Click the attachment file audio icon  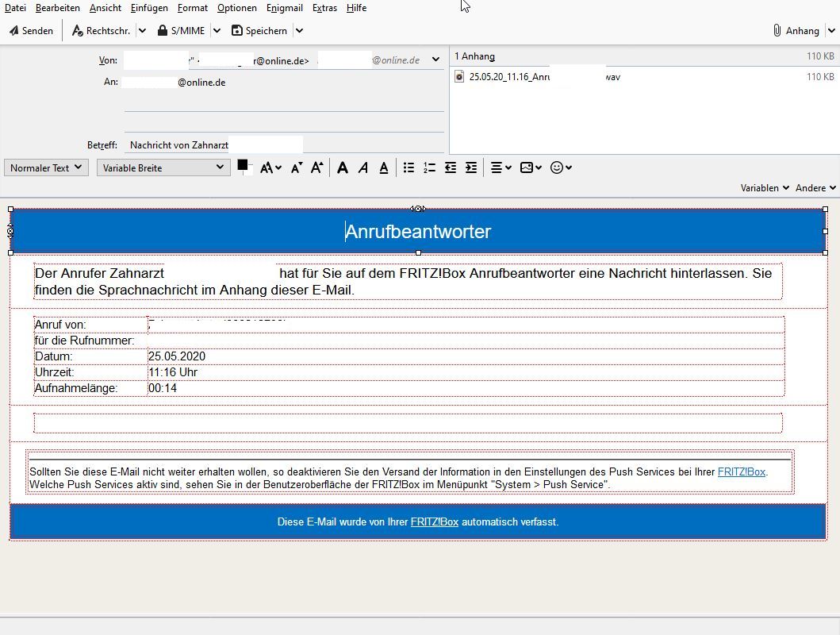pos(459,77)
